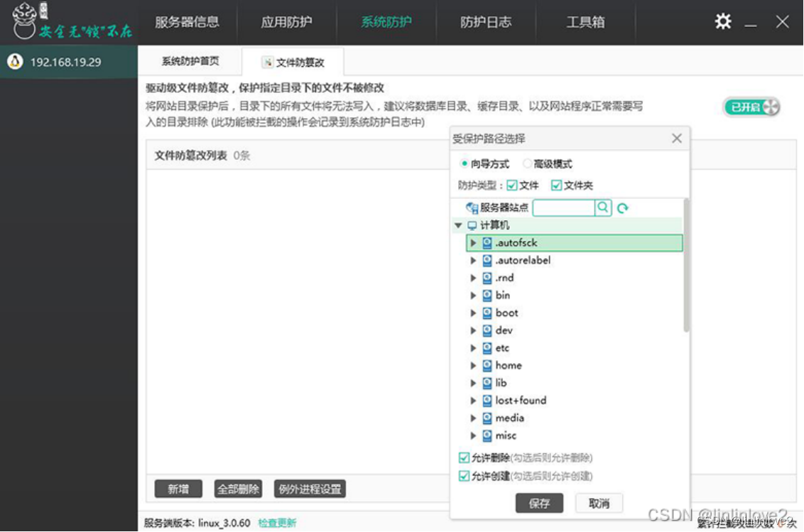This screenshot has height=532, width=804.
Task: Expand the media tree node
Action: pyautogui.click(x=473, y=418)
